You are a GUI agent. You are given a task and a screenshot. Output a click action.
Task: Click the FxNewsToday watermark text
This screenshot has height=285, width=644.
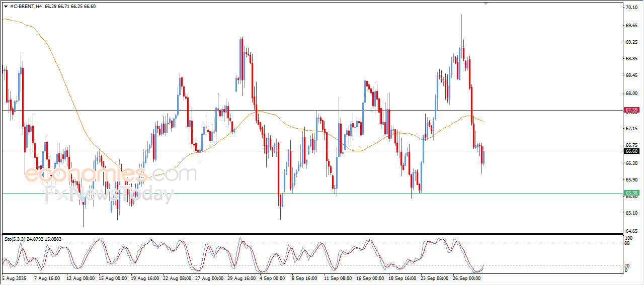(x=109, y=194)
